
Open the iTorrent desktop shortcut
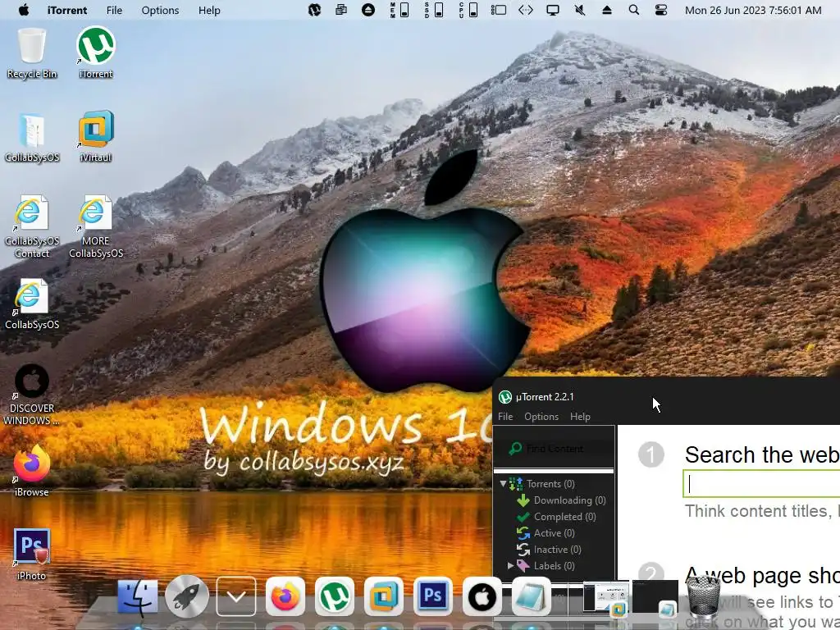point(96,53)
